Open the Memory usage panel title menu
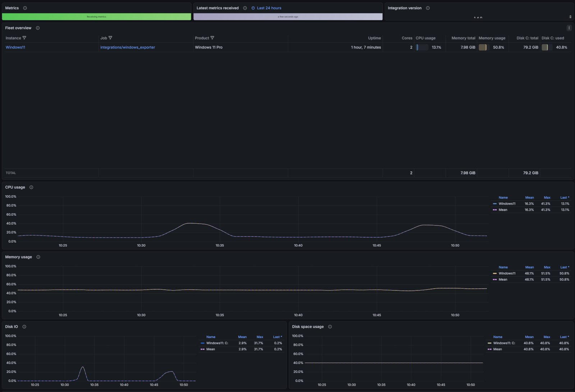Viewport: 575px width, 392px height. [x=18, y=257]
